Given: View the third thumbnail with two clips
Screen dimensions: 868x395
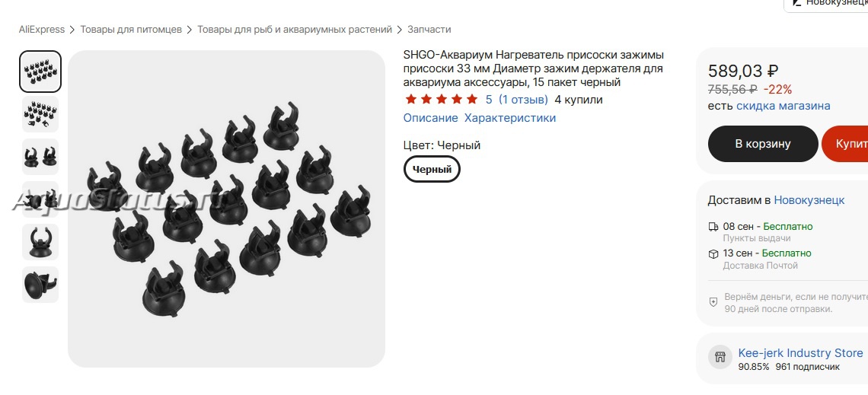Looking at the screenshot, I should pyautogui.click(x=40, y=157).
